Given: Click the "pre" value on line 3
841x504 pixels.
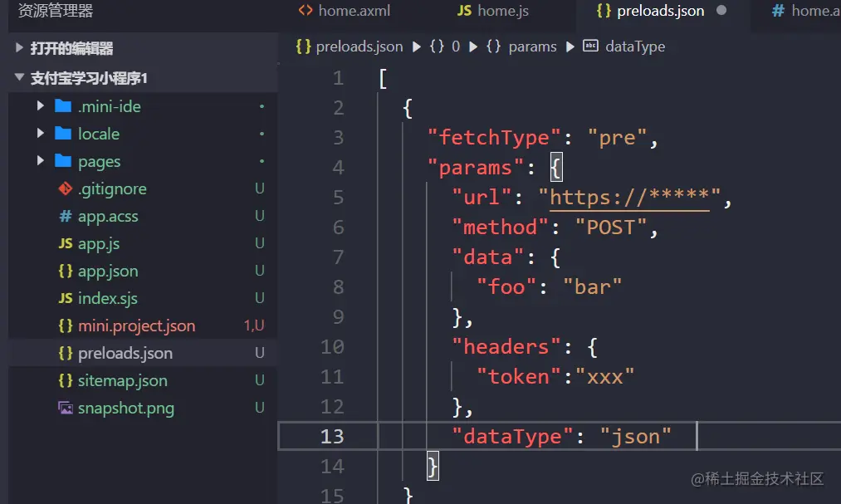Looking at the screenshot, I should pyautogui.click(x=618, y=138).
